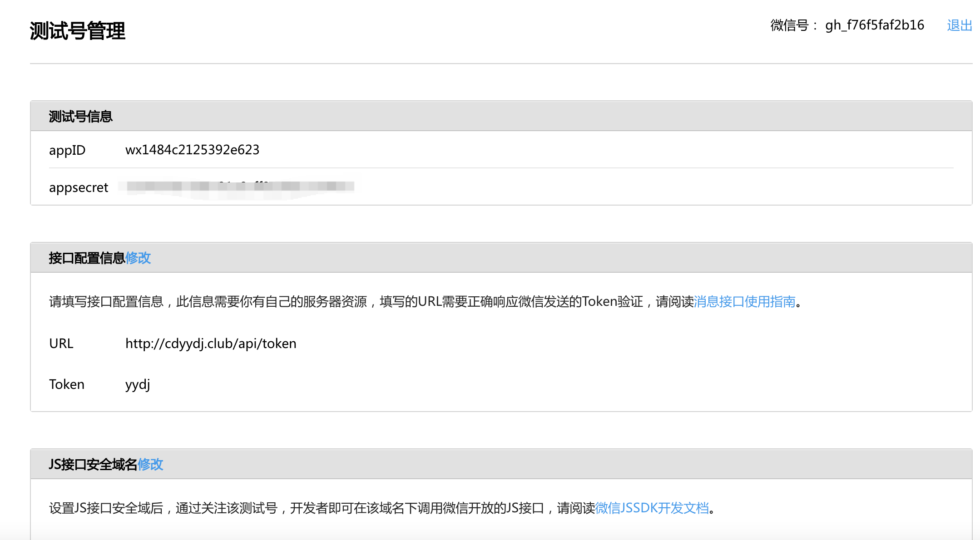
Task: Click the blurred appsecret value
Action: 236,187
